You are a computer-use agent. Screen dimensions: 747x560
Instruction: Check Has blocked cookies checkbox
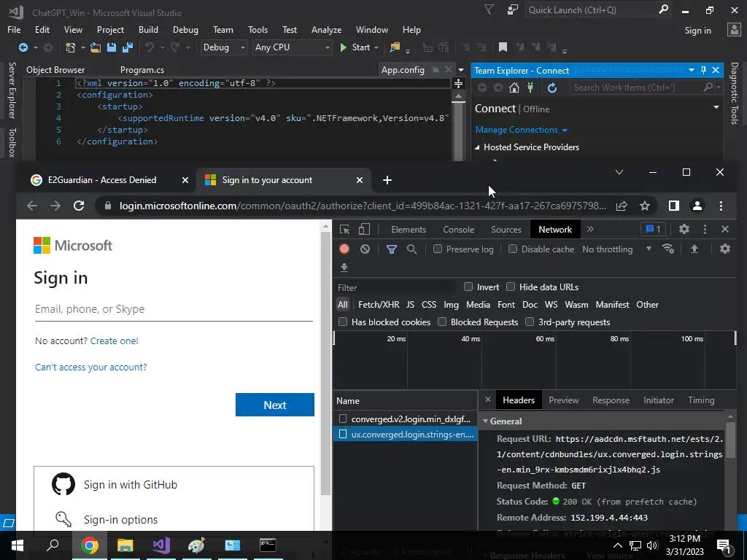point(343,322)
